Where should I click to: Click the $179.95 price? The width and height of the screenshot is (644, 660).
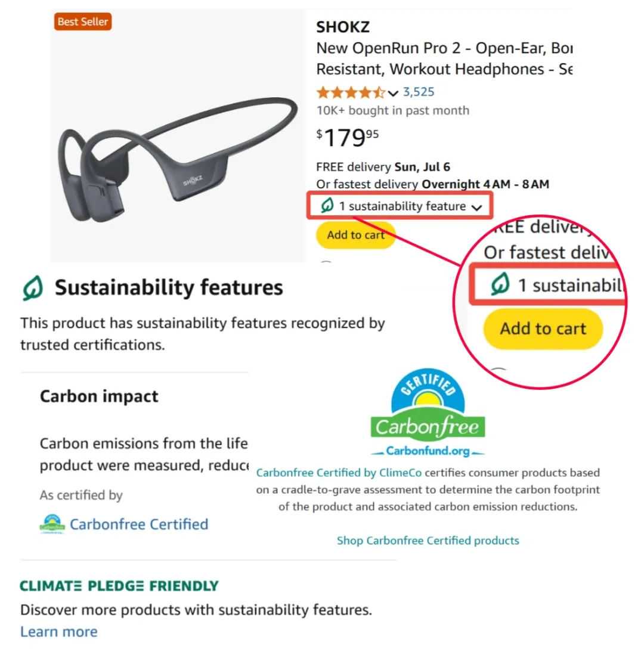(x=348, y=138)
